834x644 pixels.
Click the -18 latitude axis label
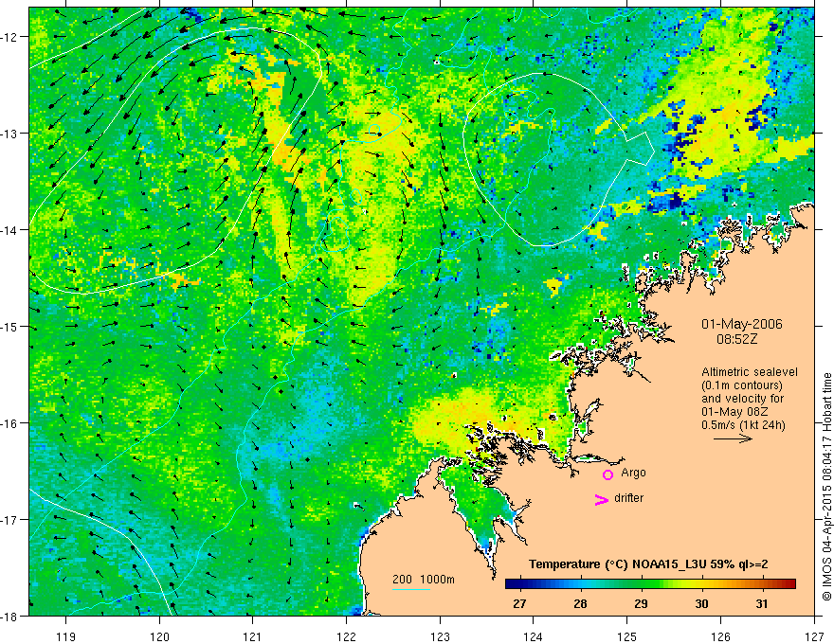point(10,616)
